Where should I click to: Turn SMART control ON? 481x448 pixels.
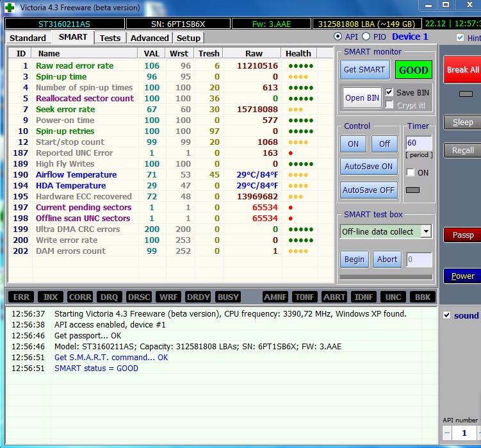point(353,144)
